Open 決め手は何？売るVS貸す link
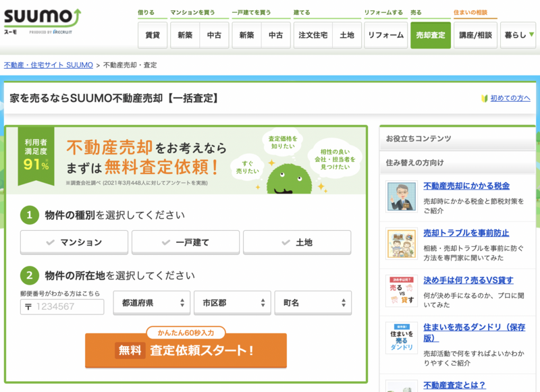Viewport: 540px width, 392px height. tap(468, 280)
